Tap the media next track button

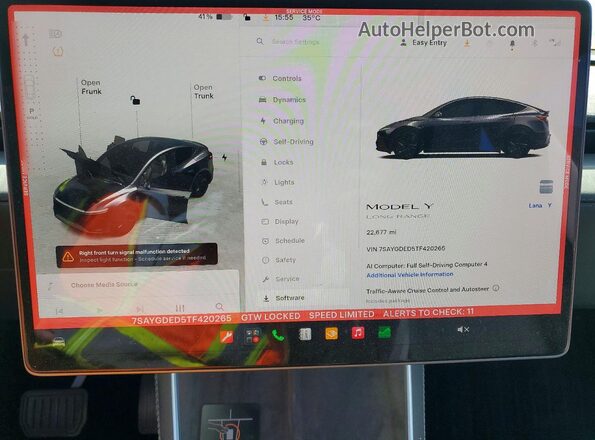pos(140,309)
